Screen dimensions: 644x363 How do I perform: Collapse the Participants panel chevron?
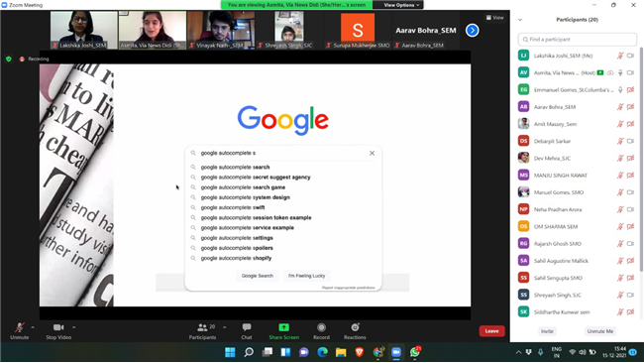pos(520,20)
